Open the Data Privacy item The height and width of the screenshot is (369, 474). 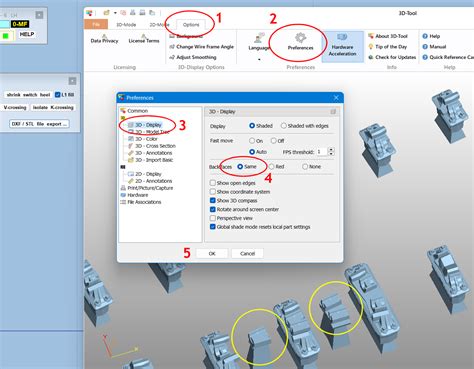pyautogui.click(x=104, y=39)
